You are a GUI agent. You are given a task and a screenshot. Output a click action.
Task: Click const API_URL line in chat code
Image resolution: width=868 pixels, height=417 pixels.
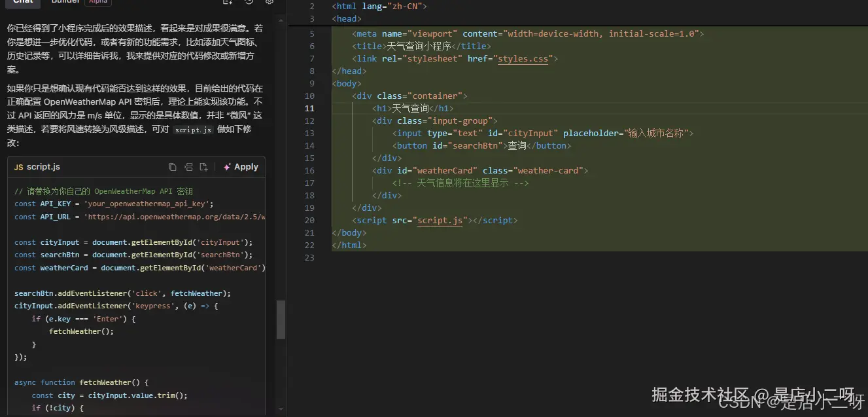139,217
